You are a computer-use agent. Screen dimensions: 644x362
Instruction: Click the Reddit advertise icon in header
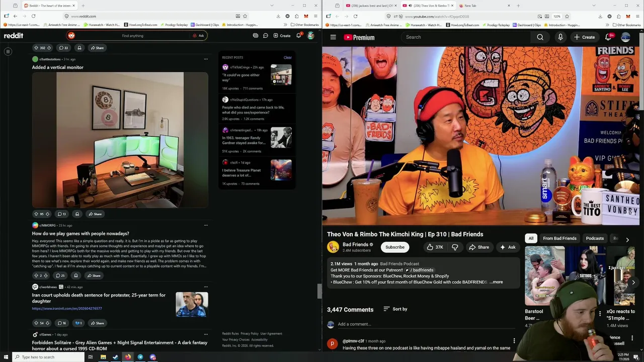point(256,36)
